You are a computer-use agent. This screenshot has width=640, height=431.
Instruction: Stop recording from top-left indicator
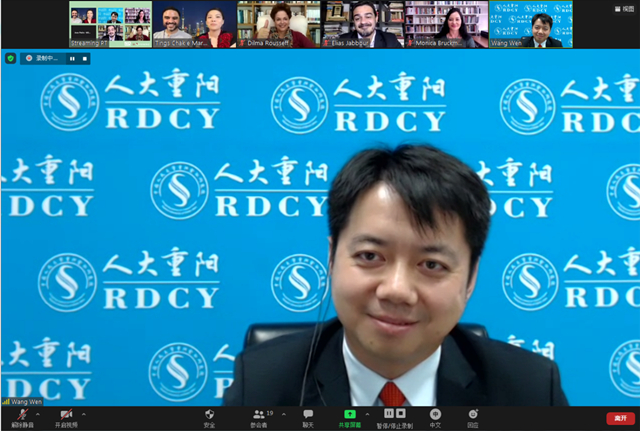pos(84,59)
